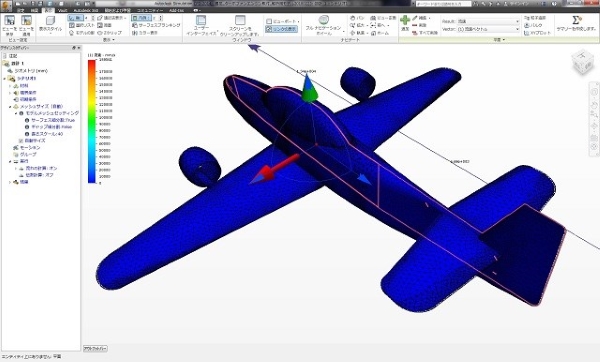Click the Clean Up Screen icon
This screenshot has height=362, width=600.
pyautogui.click(x=240, y=20)
